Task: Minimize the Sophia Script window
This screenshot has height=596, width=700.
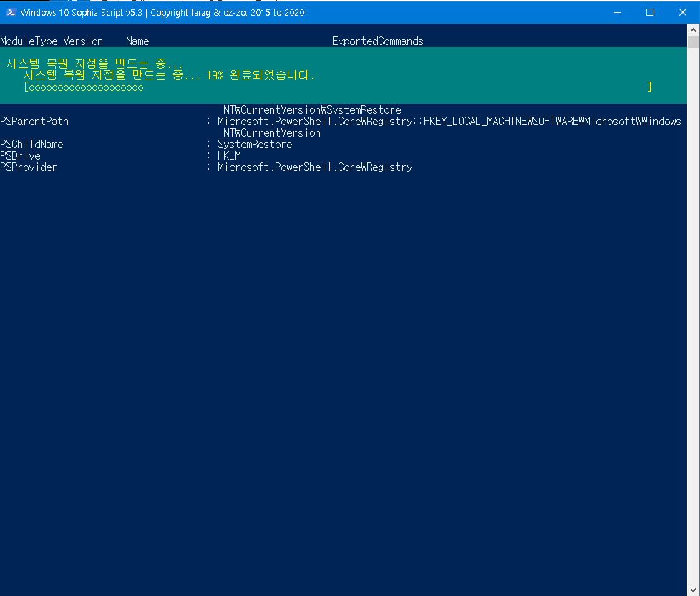Action: pyautogui.click(x=618, y=12)
